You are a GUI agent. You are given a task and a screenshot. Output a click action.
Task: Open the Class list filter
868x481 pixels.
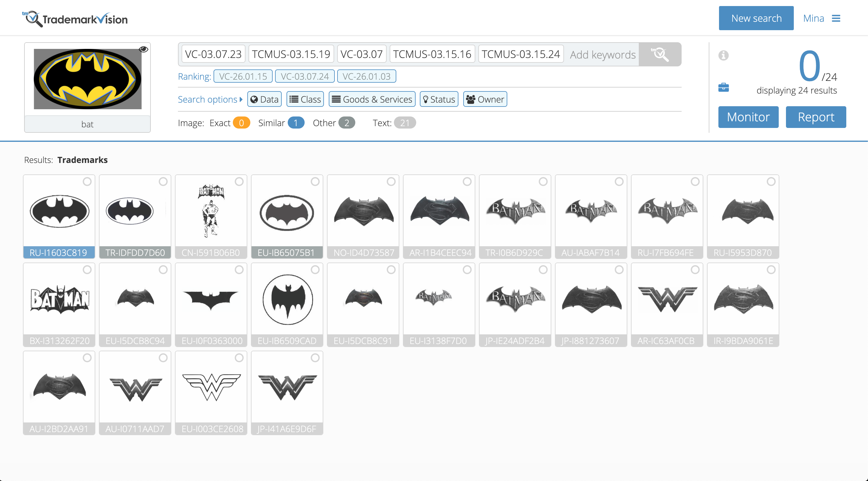click(305, 99)
